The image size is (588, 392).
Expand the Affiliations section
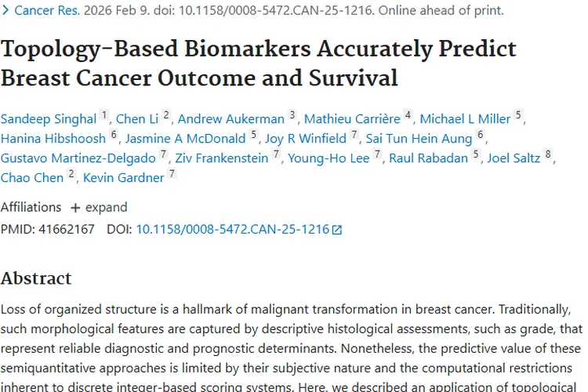pyautogui.click(x=99, y=208)
